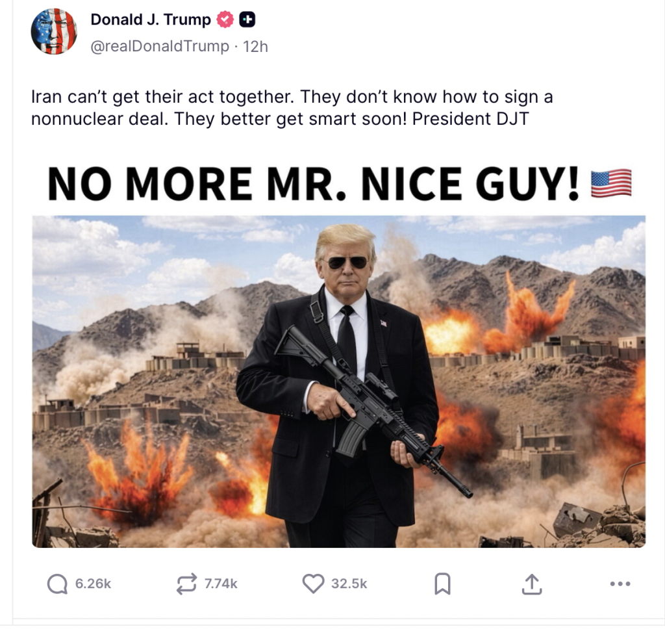Bookmark this post

[x=442, y=584]
